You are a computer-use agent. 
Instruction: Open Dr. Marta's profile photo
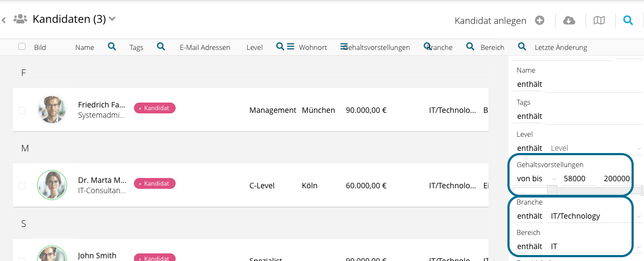[x=51, y=186]
